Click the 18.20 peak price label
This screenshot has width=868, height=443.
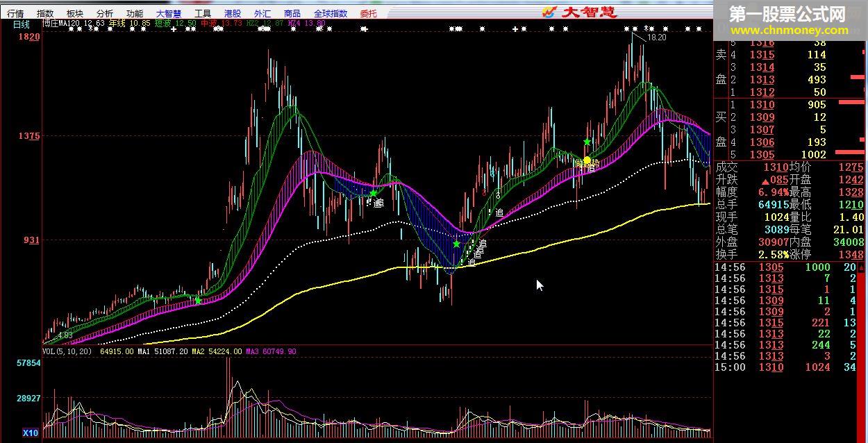657,37
